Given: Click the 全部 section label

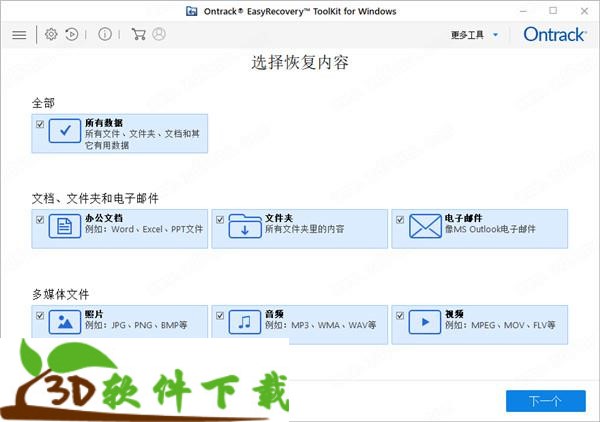Looking at the screenshot, I should (x=43, y=103).
